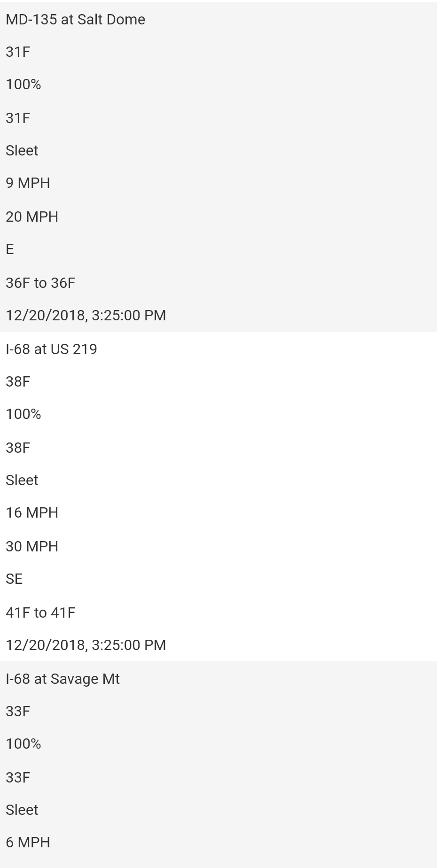The width and height of the screenshot is (437, 868).
Task: Select the 100% humidity value for MD-135
Action: pos(23,85)
